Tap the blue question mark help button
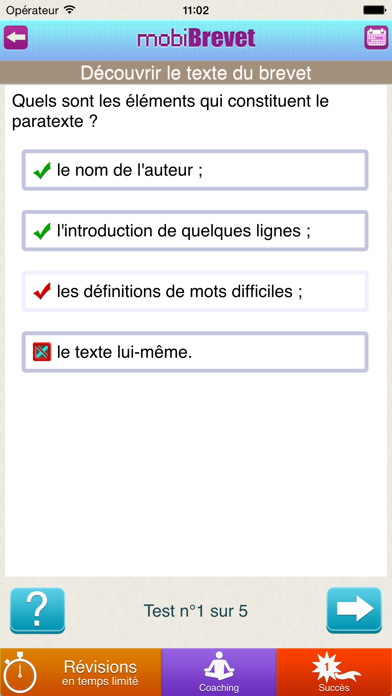Screen dimensions: 392x696 37,610
